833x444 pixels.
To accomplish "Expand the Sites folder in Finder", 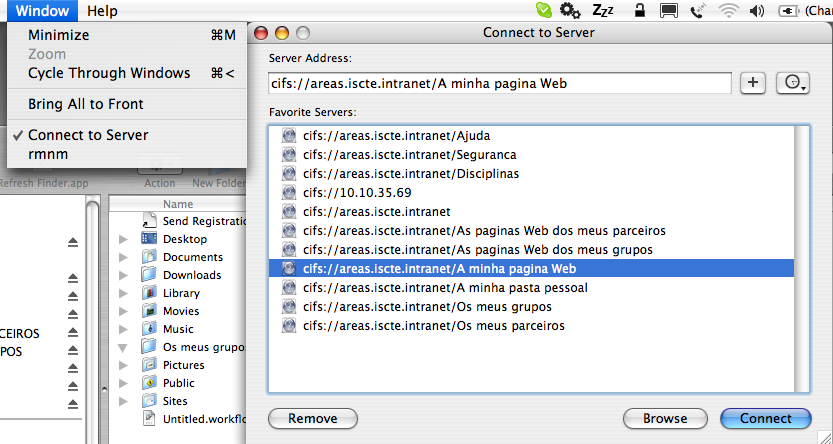I will point(123,402).
